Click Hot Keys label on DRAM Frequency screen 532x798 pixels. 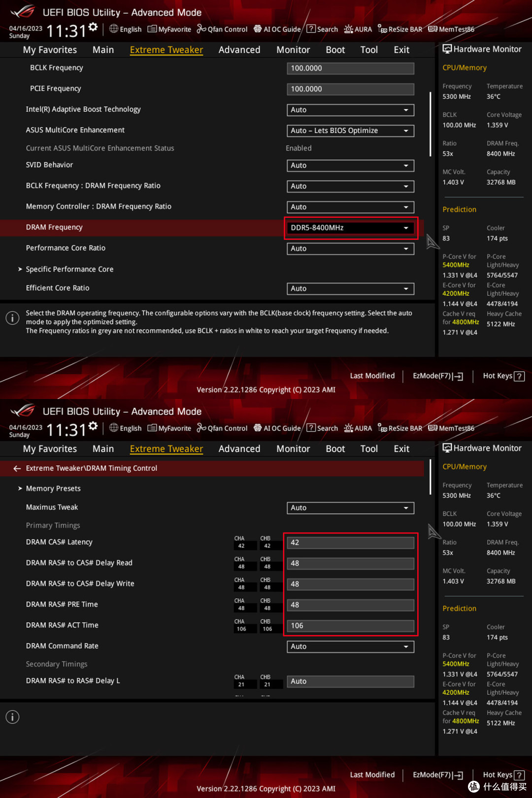click(x=498, y=376)
